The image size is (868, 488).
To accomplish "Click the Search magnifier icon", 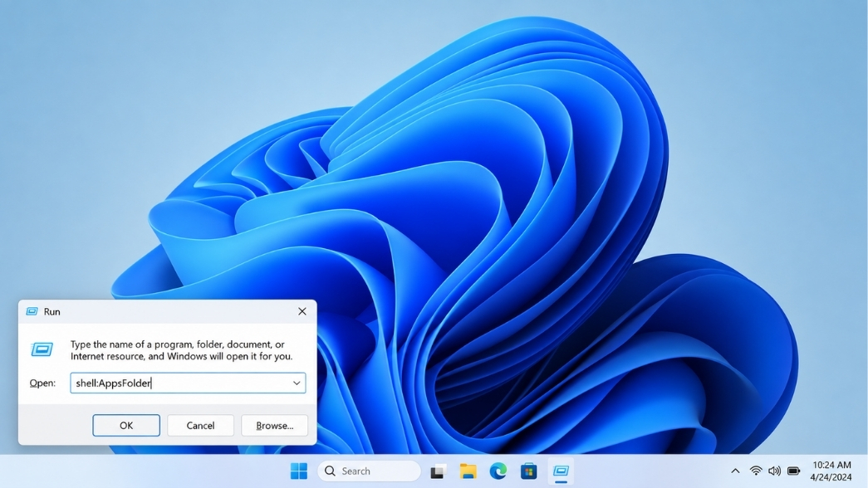I will coord(331,471).
